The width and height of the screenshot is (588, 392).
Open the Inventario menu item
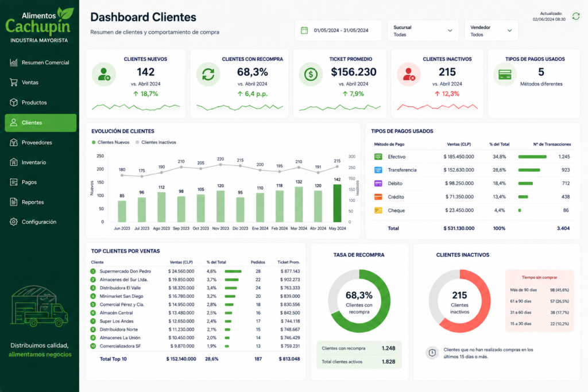click(x=40, y=162)
